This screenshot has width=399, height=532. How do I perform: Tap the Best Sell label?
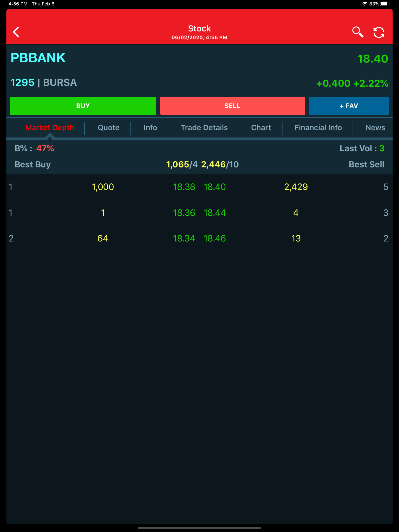pos(366,165)
